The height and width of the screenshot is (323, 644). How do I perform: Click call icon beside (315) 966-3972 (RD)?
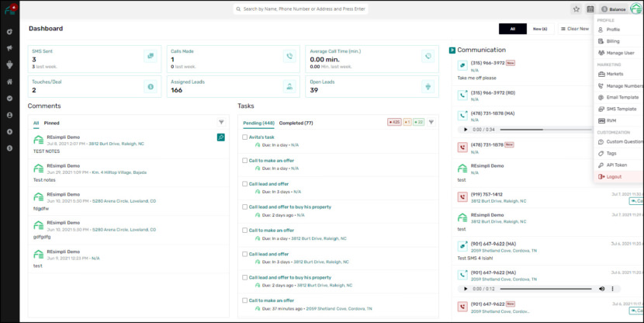(x=462, y=96)
